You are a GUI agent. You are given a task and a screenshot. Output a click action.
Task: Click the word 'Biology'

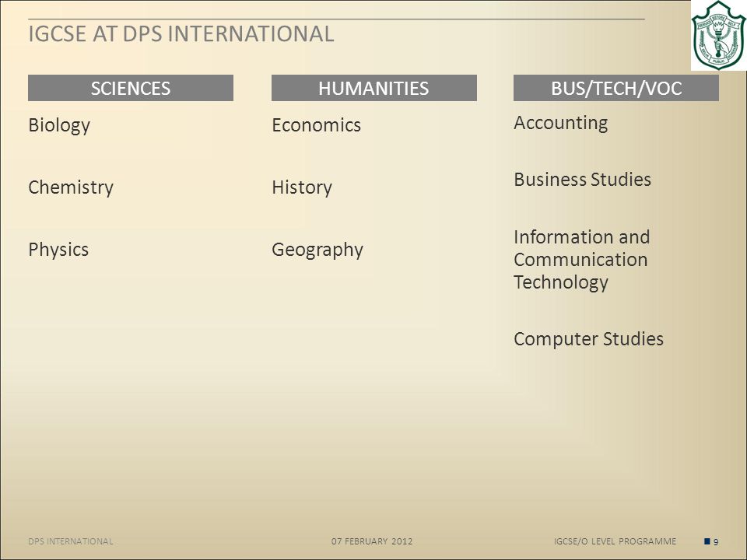(59, 125)
